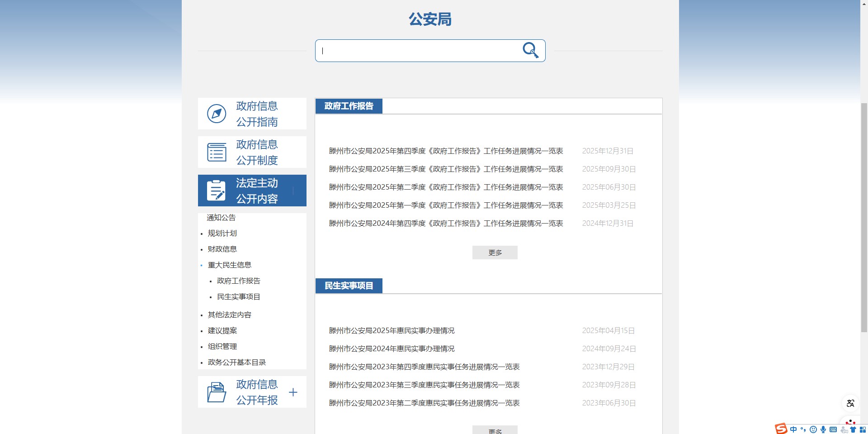Click the Sogou voice input microphone icon
Viewport: 868px width, 434px height.
coord(823,430)
